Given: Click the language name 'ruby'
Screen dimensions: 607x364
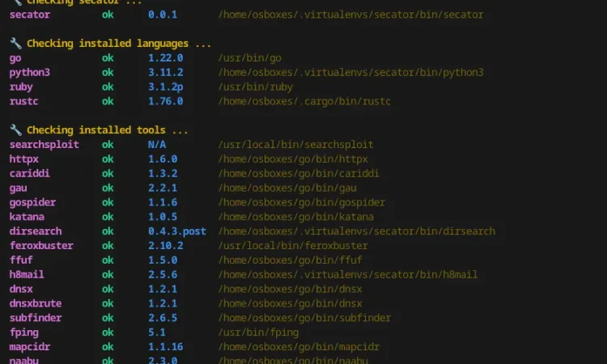Looking at the screenshot, I should (21, 87).
